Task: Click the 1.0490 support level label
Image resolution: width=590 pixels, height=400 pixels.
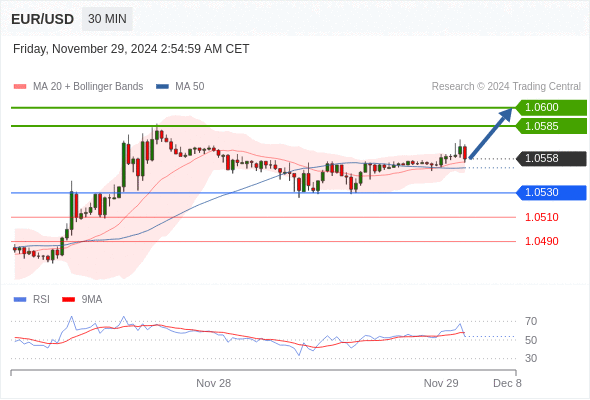Action: coord(542,241)
